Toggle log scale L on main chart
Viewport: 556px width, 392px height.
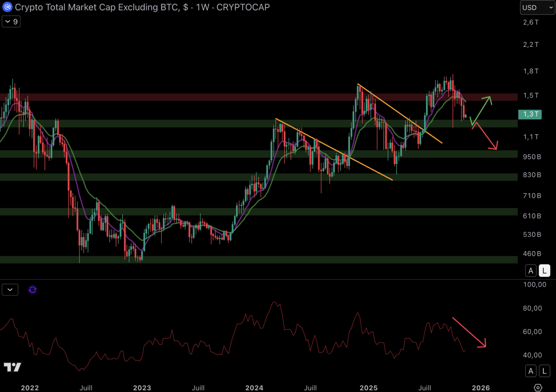click(x=544, y=271)
